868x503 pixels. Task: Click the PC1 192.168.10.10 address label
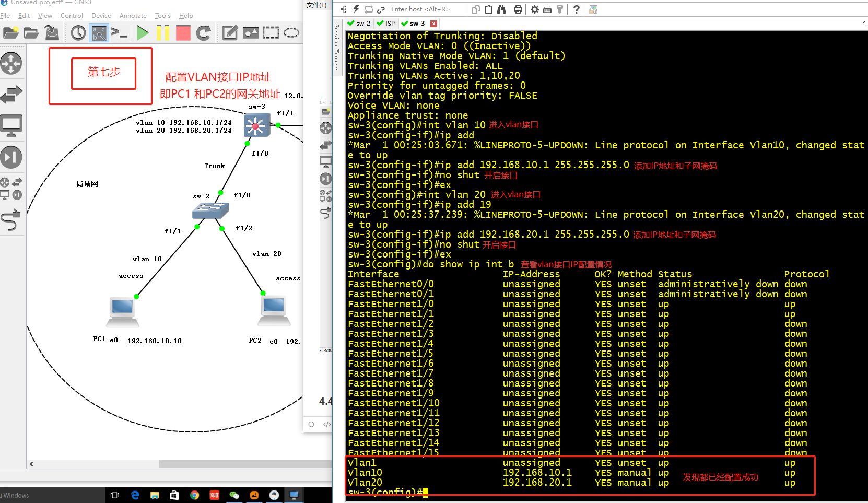(x=155, y=341)
